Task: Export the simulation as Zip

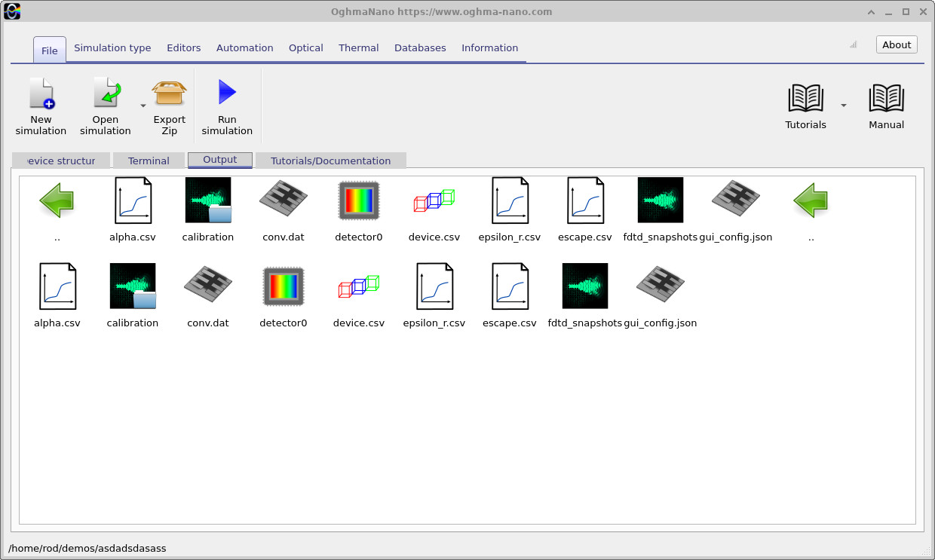Action: pos(170,106)
